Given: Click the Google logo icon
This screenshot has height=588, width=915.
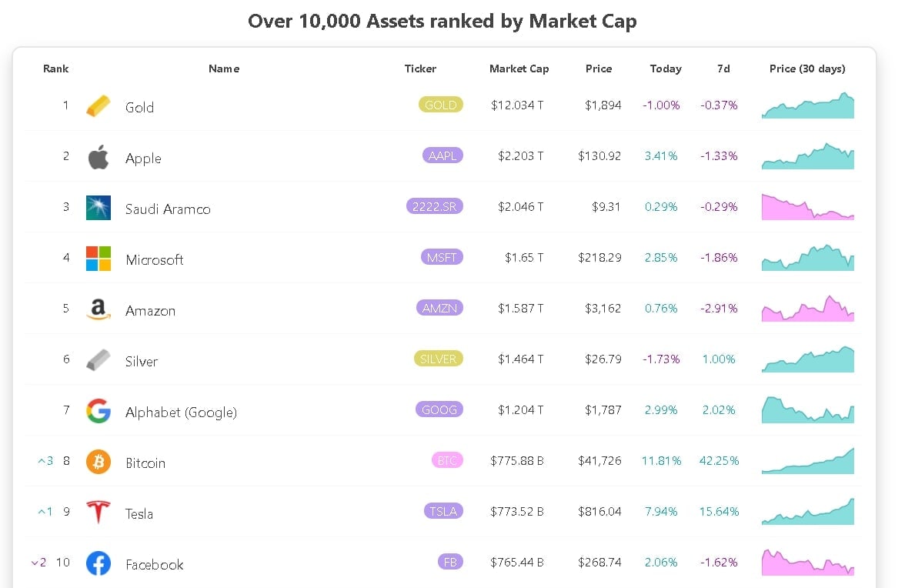Looking at the screenshot, I should (98, 411).
